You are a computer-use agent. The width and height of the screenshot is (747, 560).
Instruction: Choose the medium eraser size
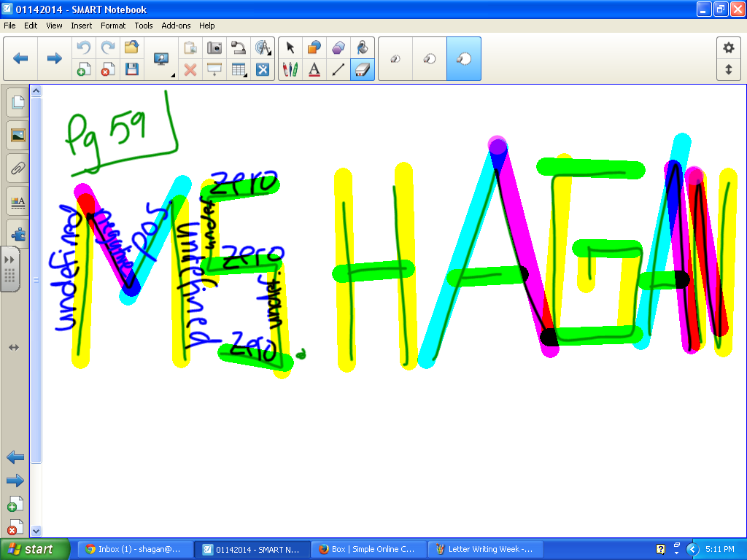click(x=430, y=58)
